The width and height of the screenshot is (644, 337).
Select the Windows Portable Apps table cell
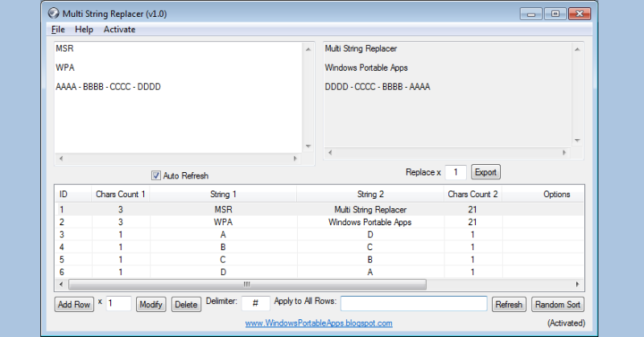370,222
